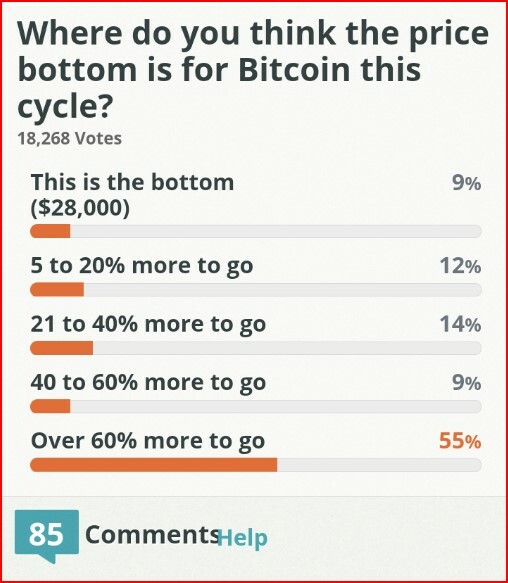
Task: Click the 9% label beside "This is the bottom"
Action: point(467,183)
